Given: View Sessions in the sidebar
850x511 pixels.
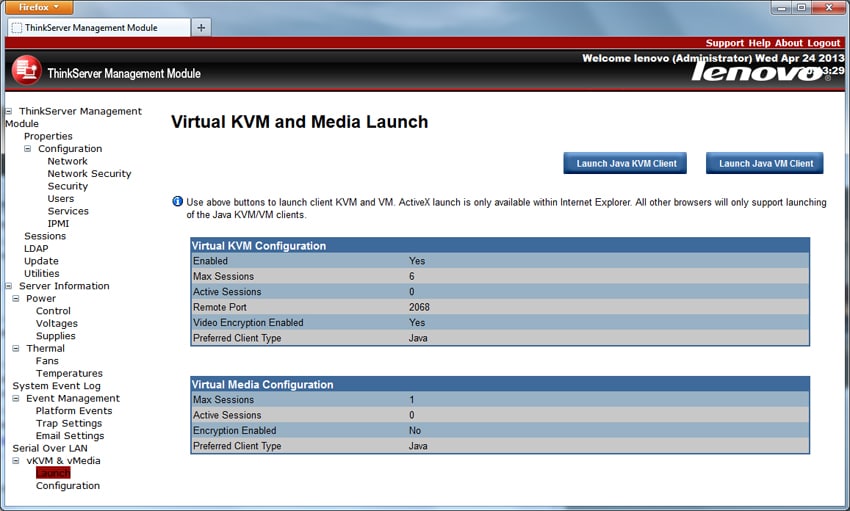Looking at the screenshot, I should pyautogui.click(x=45, y=236).
